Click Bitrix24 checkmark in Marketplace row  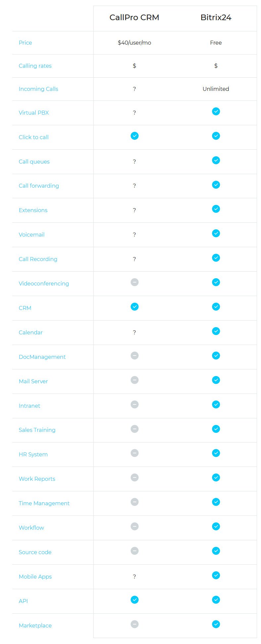point(216,624)
